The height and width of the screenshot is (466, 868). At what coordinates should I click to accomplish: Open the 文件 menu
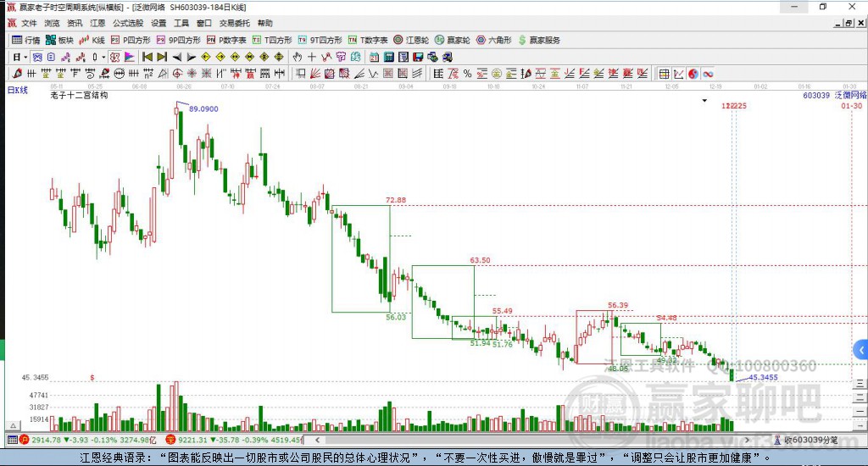click(x=29, y=23)
